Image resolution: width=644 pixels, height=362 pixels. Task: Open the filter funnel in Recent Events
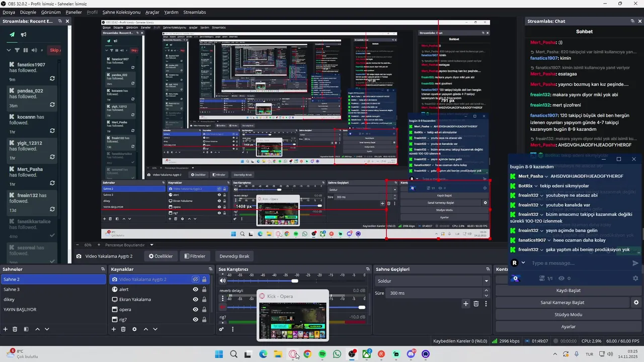click(17, 50)
